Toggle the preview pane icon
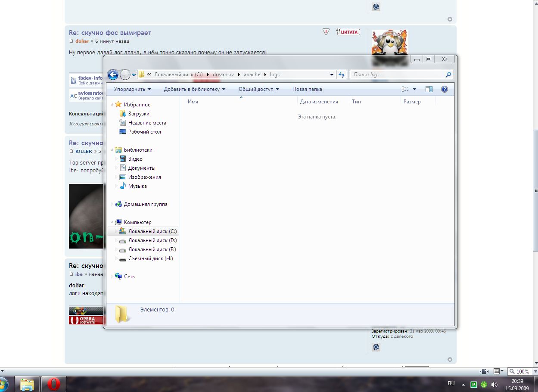This screenshot has height=392, width=538. pos(429,89)
